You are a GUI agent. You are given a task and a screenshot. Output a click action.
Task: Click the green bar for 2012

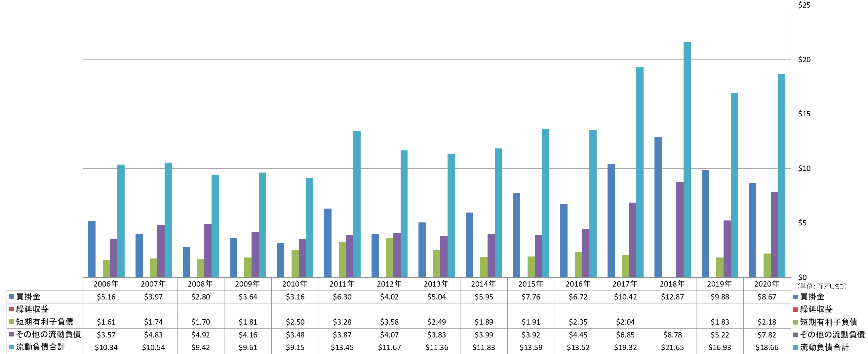click(389, 258)
